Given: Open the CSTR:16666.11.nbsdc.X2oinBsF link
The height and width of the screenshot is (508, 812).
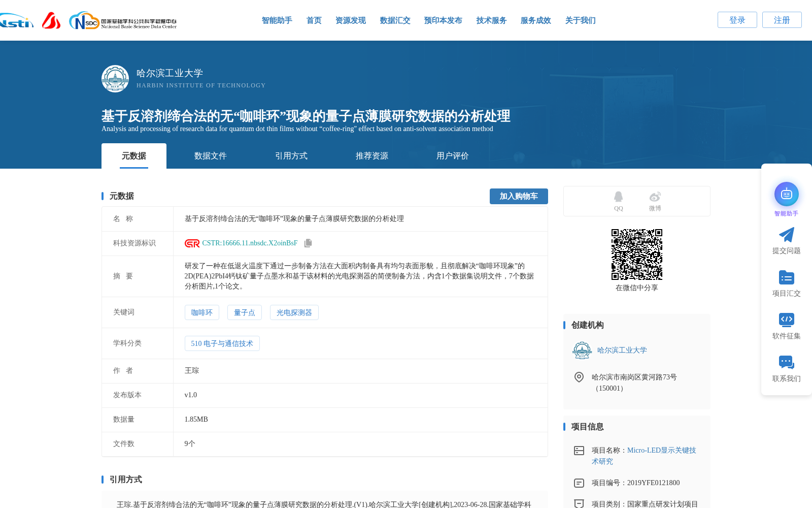Looking at the screenshot, I should click(x=250, y=243).
